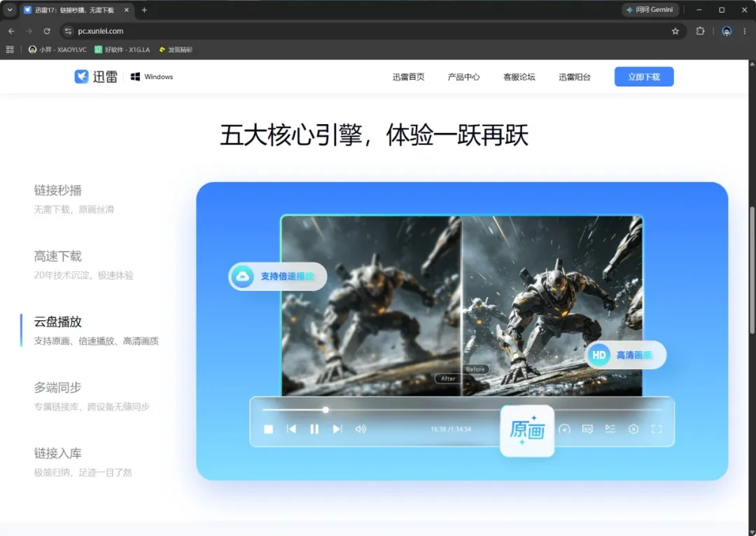Viewport: 756px width, 536px height.
Task: Open the browser extensions puzzle icon
Action: click(x=700, y=31)
